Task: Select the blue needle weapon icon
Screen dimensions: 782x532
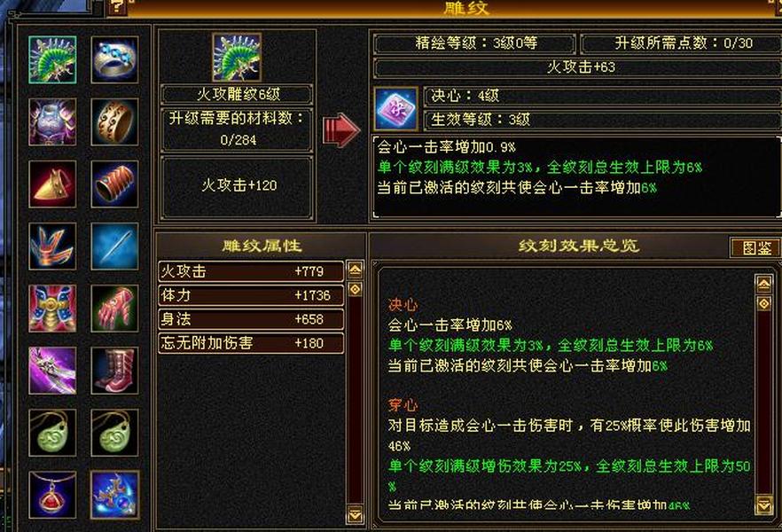Action: pos(114,246)
